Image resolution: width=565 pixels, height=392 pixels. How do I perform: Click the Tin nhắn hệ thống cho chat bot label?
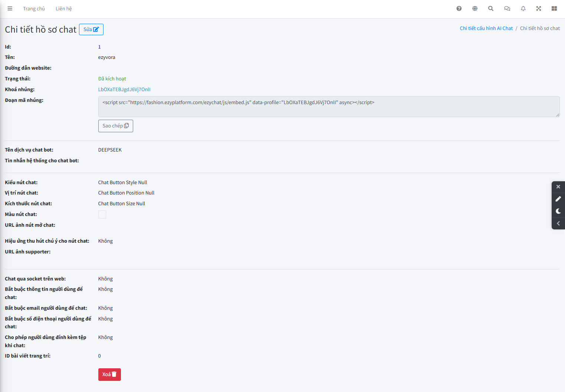(42, 160)
